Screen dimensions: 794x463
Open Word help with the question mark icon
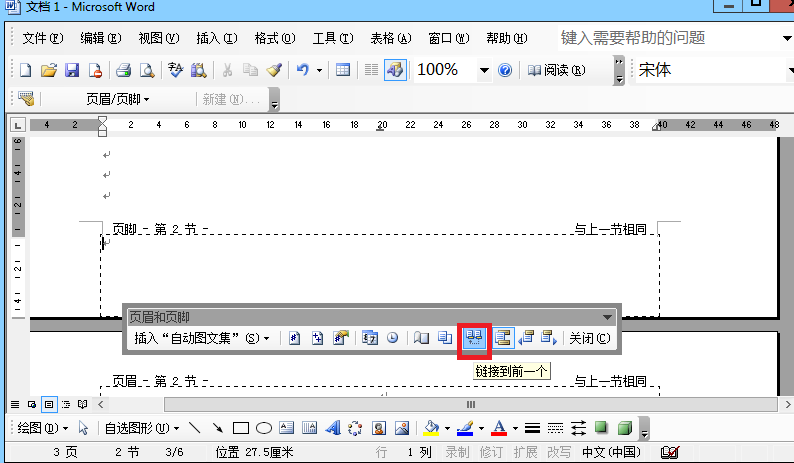(x=505, y=70)
